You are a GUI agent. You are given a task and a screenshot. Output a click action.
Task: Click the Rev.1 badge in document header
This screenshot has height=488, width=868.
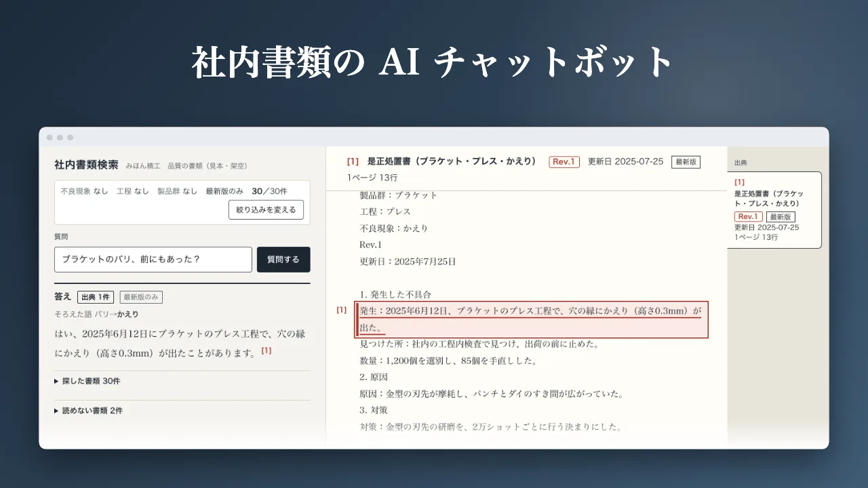tap(564, 162)
